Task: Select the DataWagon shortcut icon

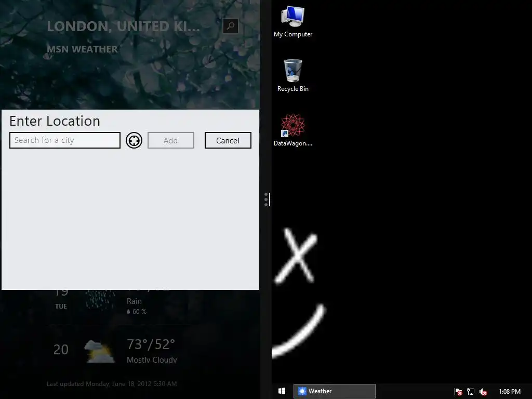Action: [x=293, y=130]
